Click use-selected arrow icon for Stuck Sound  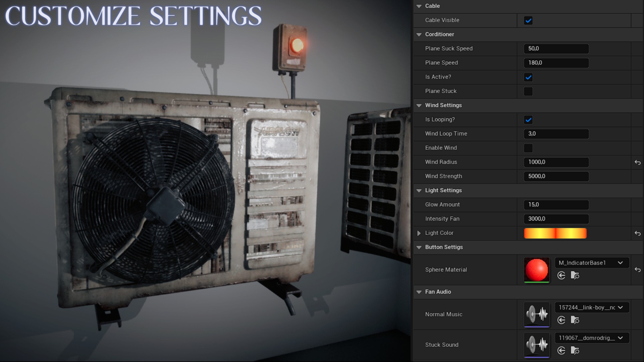561,351
